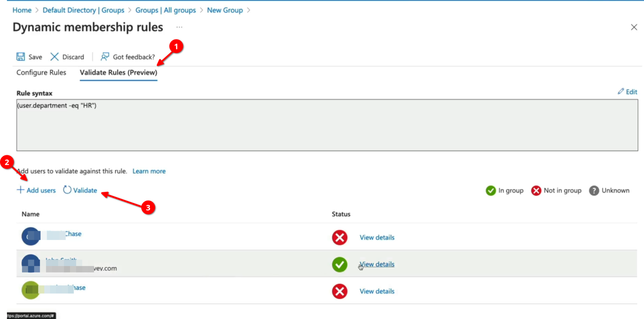Go to Default Directory | Groups breadcrumb
644x319 pixels.
[x=83, y=10]
